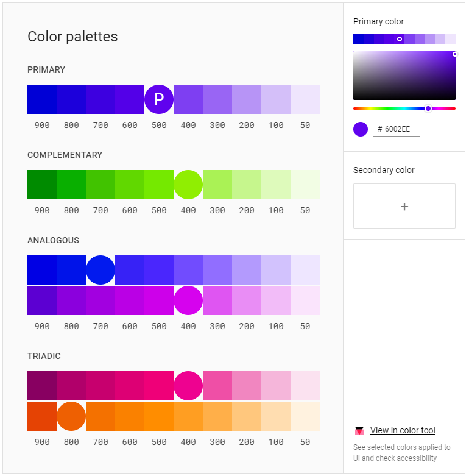Pick the primary 200 light purple swatch
The height and width of the screenshot is (476, 469).
[247, 99]
